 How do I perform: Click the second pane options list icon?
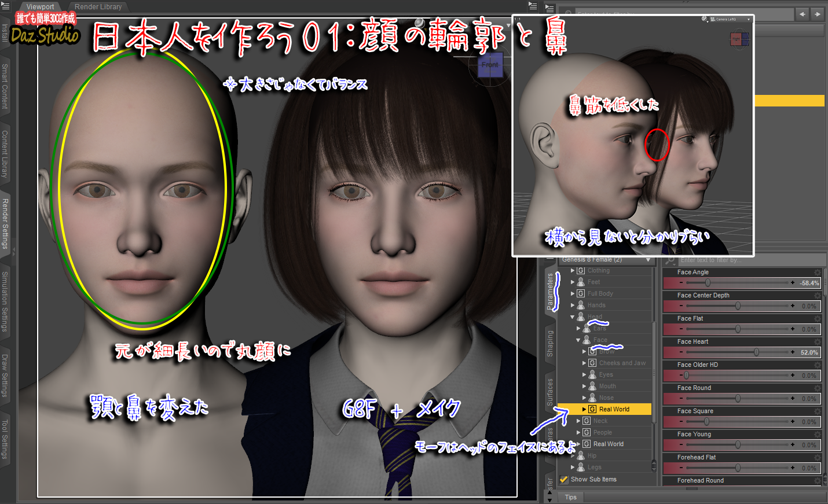point(549,8)
